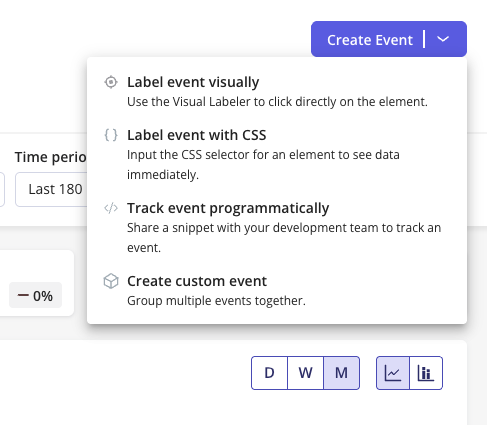The height and width of the screenshot is (425, 487).
Task: Click the curly braces CSS icon
Action: tap(111, 135)
